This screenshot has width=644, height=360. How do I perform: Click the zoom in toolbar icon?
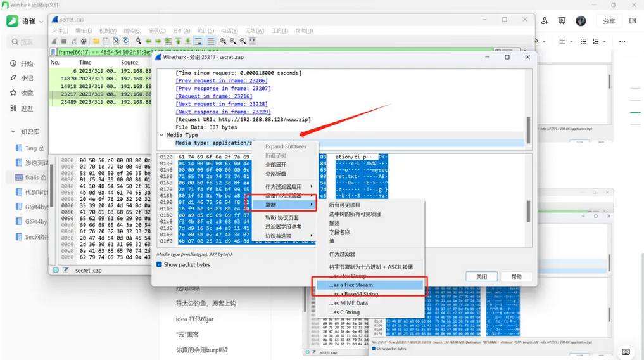click(223, 41)
